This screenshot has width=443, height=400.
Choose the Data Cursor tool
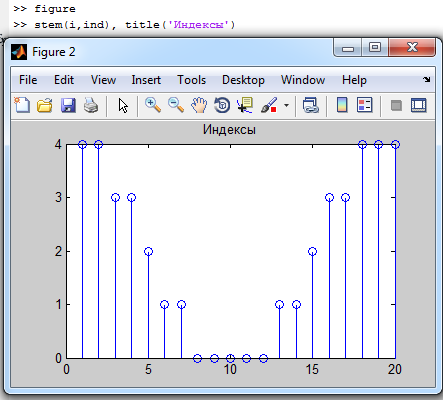[245, 105]
